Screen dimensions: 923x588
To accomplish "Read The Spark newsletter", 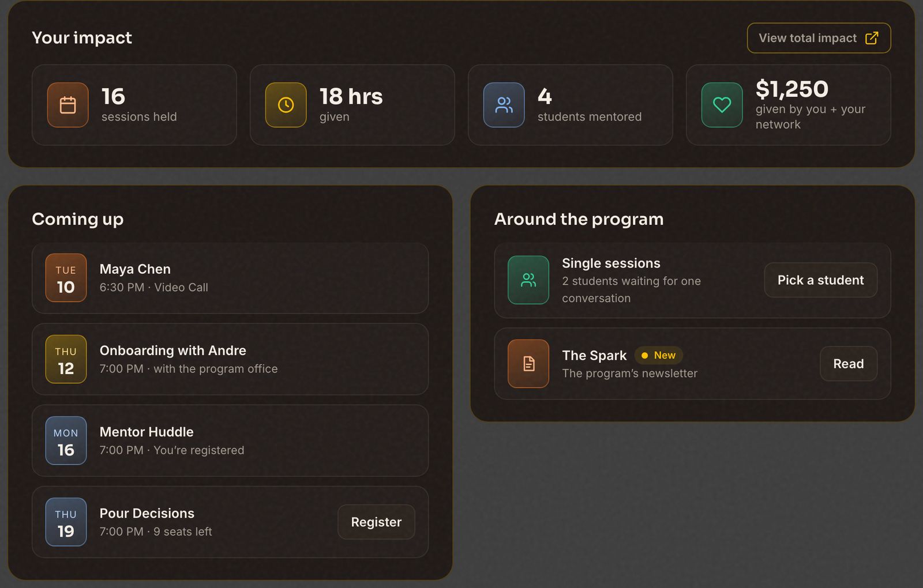I will 849,364.
